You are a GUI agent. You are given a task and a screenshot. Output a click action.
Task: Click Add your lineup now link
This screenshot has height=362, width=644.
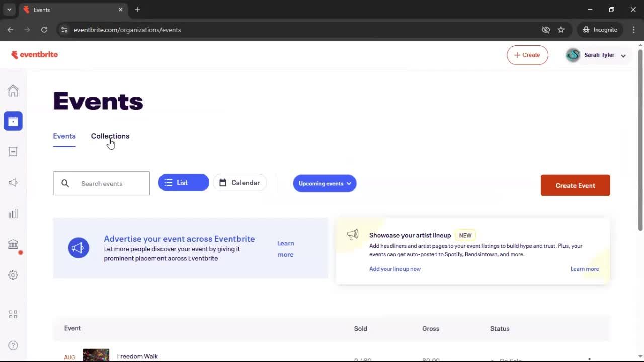coord(395,269)
